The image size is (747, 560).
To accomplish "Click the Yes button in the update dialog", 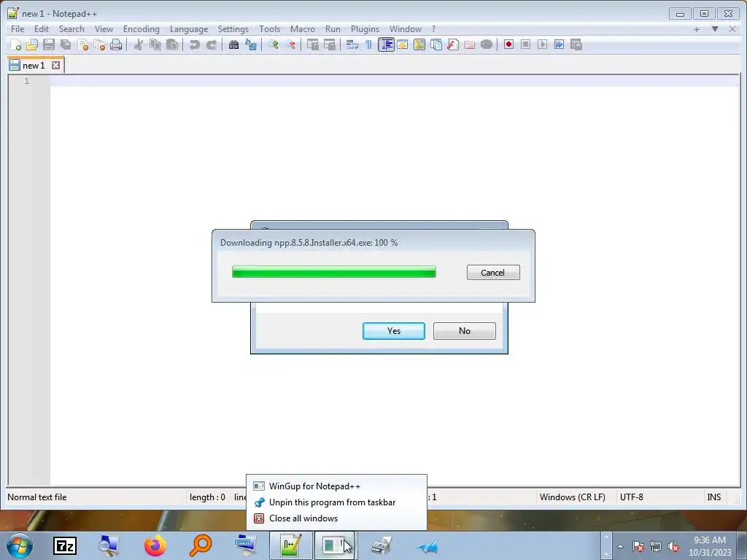I will (x=393, y=331).
